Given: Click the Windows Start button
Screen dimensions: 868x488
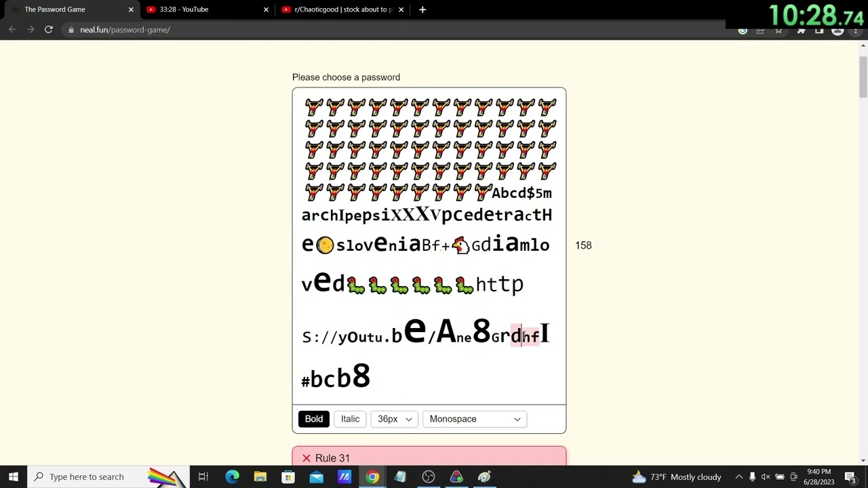Looking at the screenshot, I should coord(13,476).
